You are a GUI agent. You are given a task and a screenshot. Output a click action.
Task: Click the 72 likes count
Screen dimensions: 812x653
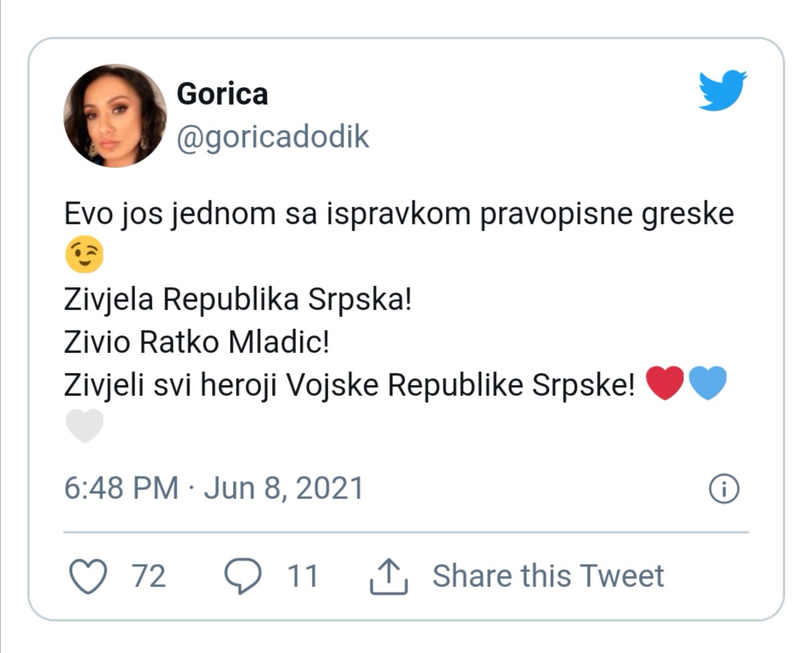click(149, 576)
